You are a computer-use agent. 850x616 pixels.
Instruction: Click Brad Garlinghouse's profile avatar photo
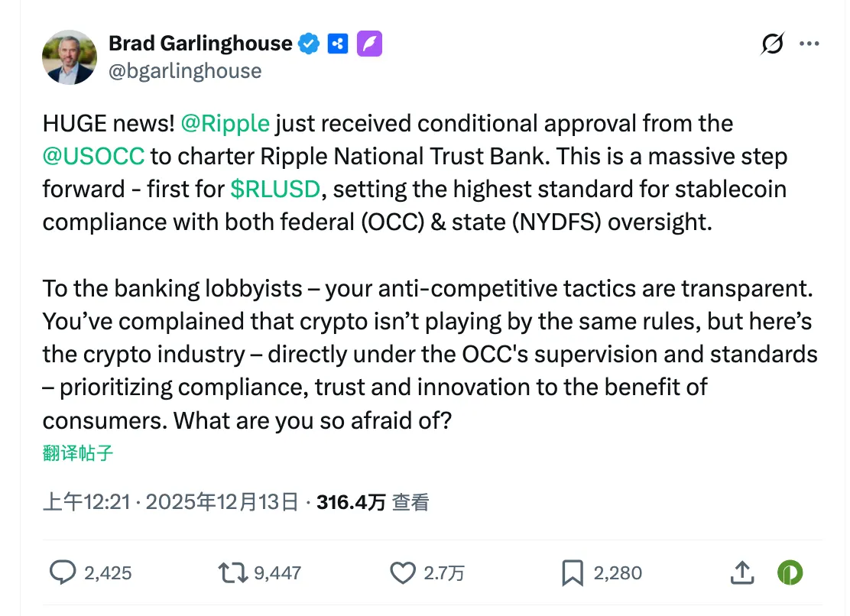[x=69, y=57]
